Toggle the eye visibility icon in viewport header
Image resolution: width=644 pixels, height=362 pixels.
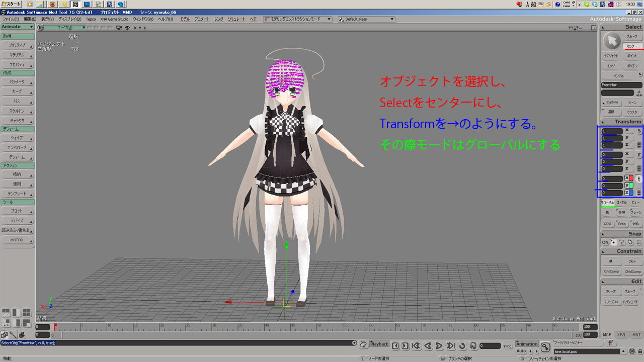tap(127, 28)
